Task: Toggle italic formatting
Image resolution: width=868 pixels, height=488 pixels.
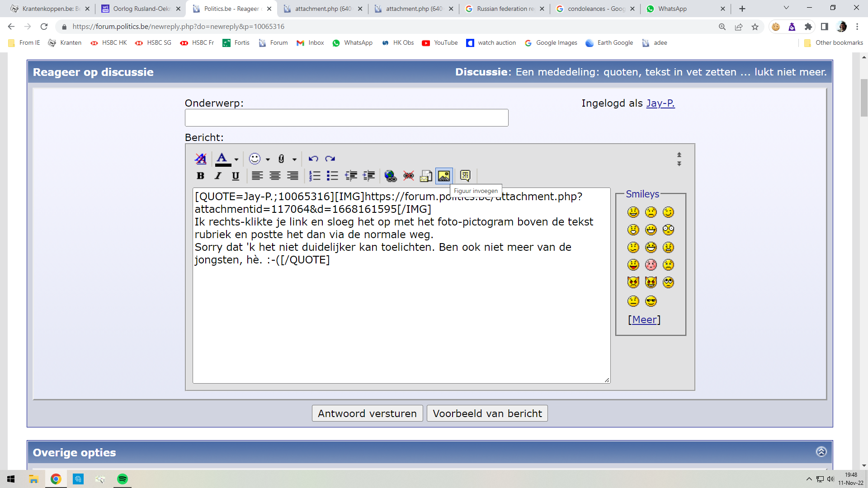Action: click(x=218, y=176)
